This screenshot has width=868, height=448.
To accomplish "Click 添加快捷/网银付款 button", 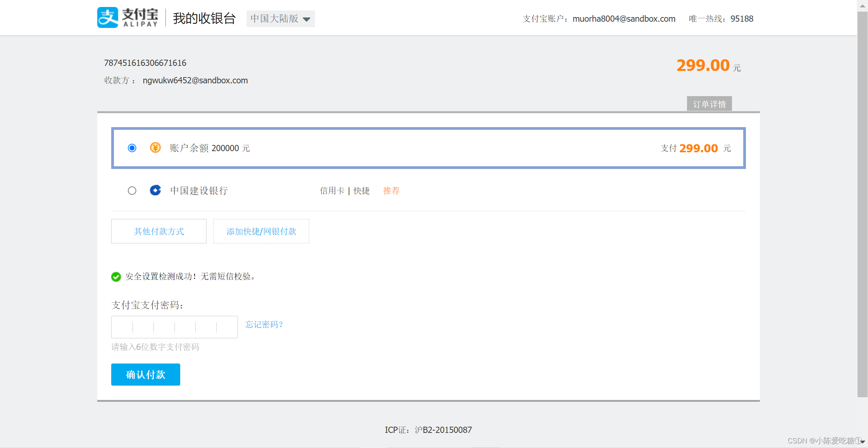I will [261, 231].
